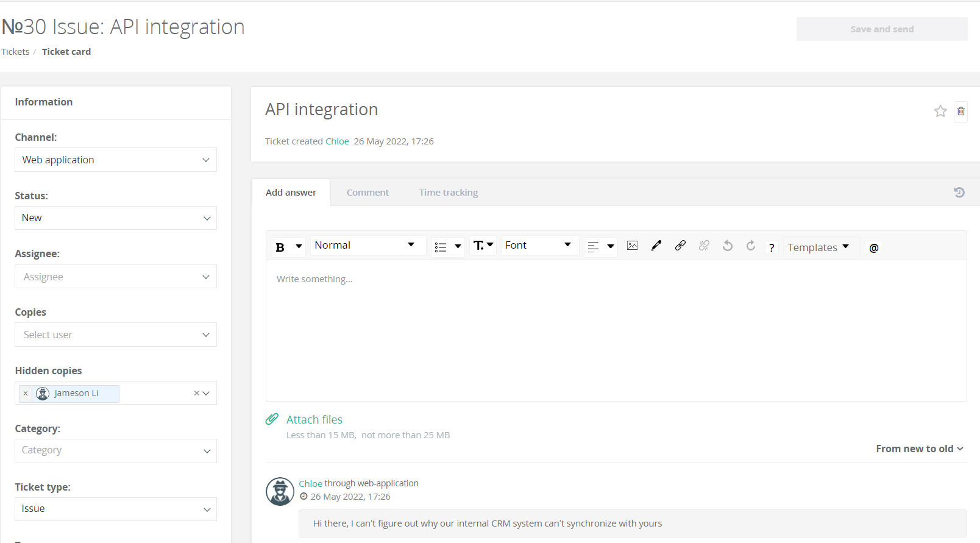The image size is (980, 543).
Task: Click the Information panel header
Action: (x=44, y=102)
